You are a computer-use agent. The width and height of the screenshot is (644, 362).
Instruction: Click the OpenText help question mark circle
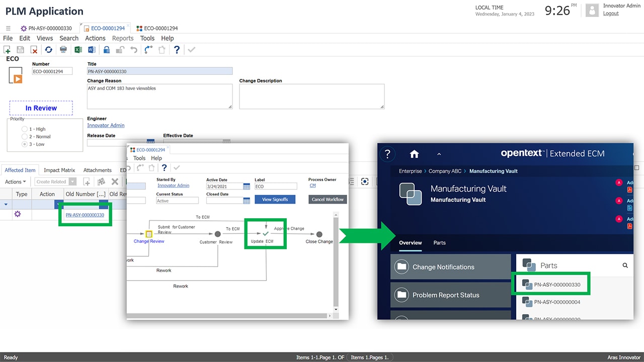[x=387, y=154]
